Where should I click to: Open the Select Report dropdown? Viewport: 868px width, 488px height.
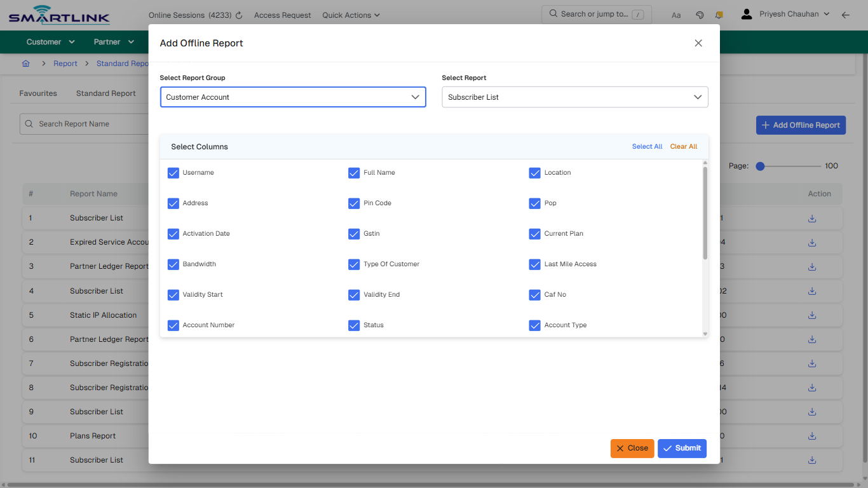[x=574, y=97]
